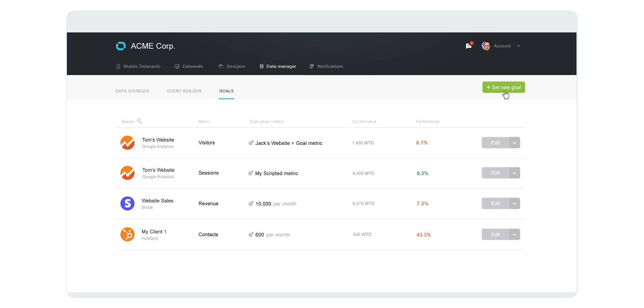Open dropdown arrow beside Edit for Revenue
Image resolution: width=644 pixels, height=308 pixels.
coord(514,204)
